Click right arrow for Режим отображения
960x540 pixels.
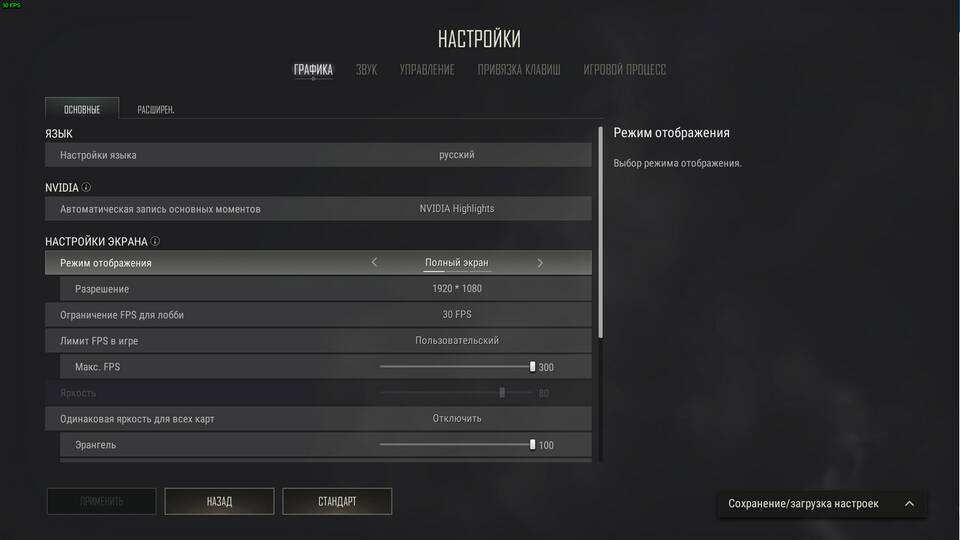coord(540,263)
